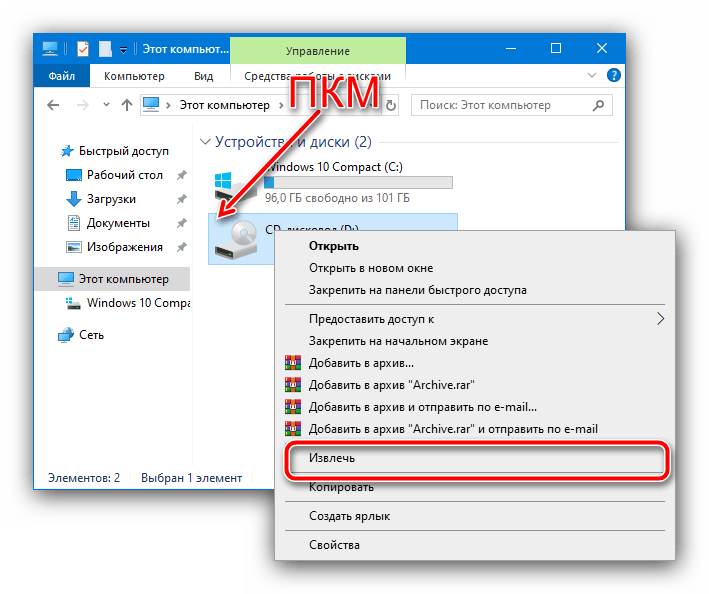Image resolution: width=709 pixels, height=594 pixels.
Task: Choose Закрепить на панели быстрого доступа
Action: tap(475, 290)
